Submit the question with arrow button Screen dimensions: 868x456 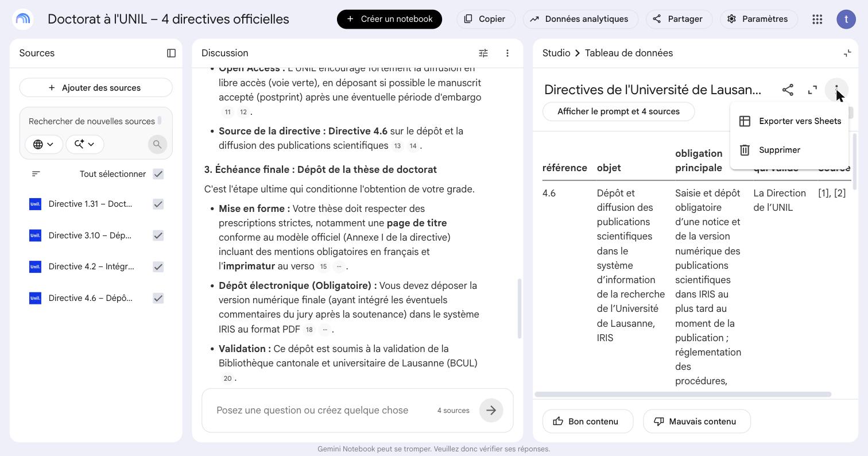click(x=491, y=410)
